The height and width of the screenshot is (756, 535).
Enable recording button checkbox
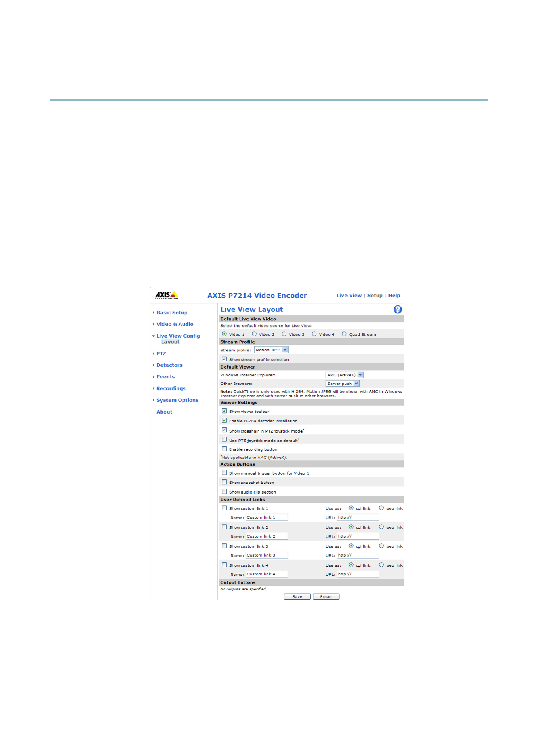pos(224,449)
